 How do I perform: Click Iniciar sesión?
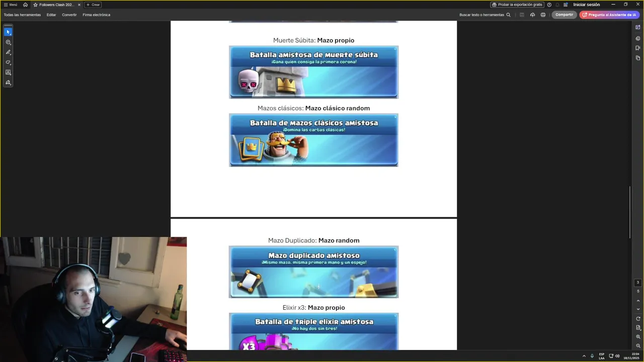(587, 5)
